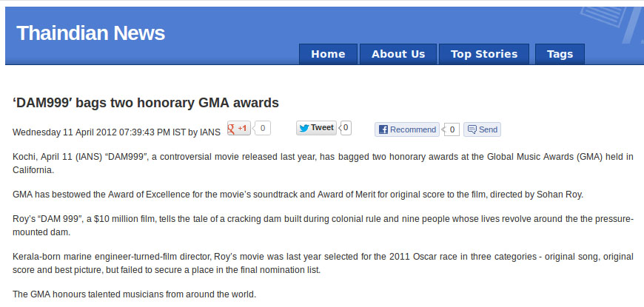Click the paragraph about Award of Excellence
644x307 pixels.
tap(298, 194)
